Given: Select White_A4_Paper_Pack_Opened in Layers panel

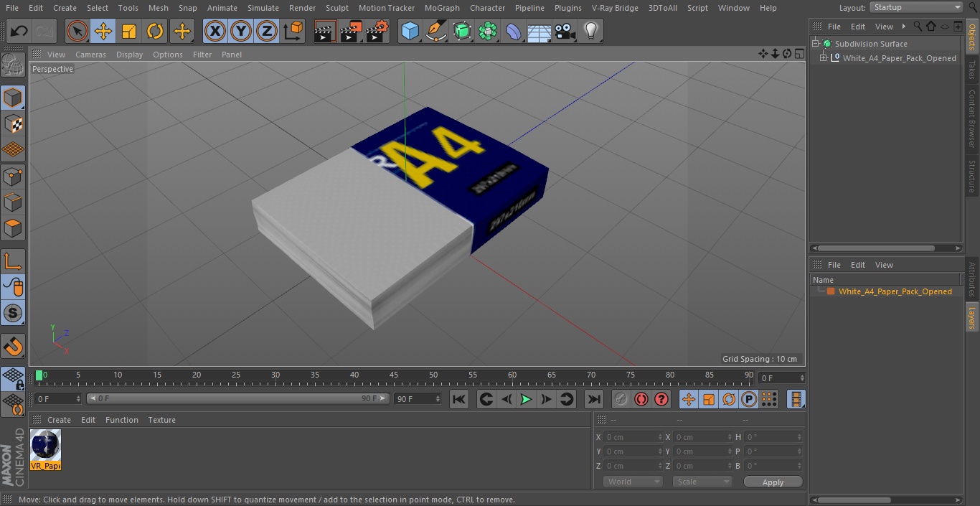Looking at the screenshot, I should click(895, 291).
